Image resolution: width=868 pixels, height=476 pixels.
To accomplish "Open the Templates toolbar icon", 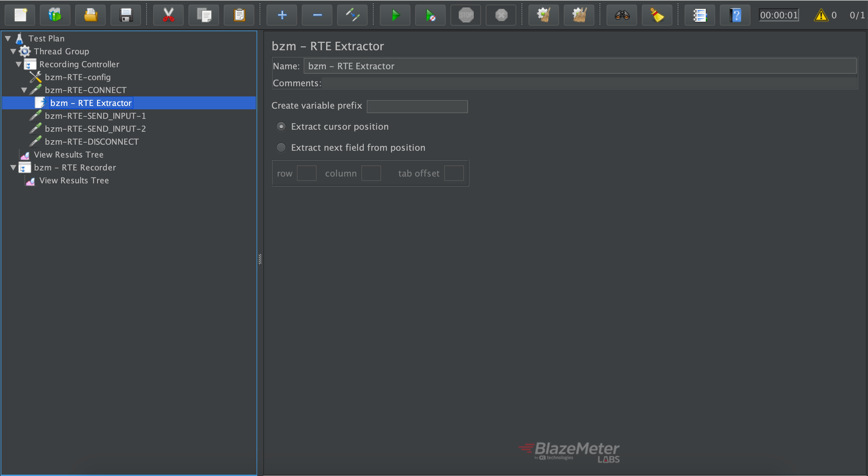I will pyautogui.click(x=55, y=15).
